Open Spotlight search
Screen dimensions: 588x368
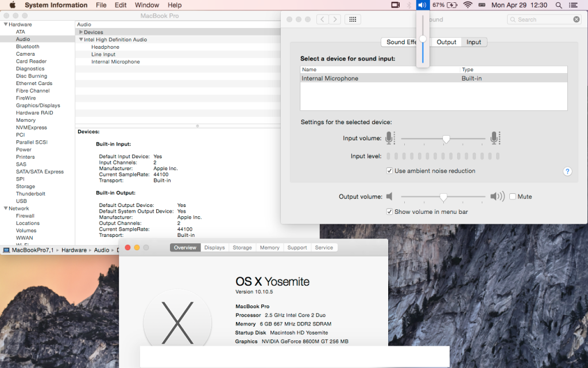[x=558, y=5]
